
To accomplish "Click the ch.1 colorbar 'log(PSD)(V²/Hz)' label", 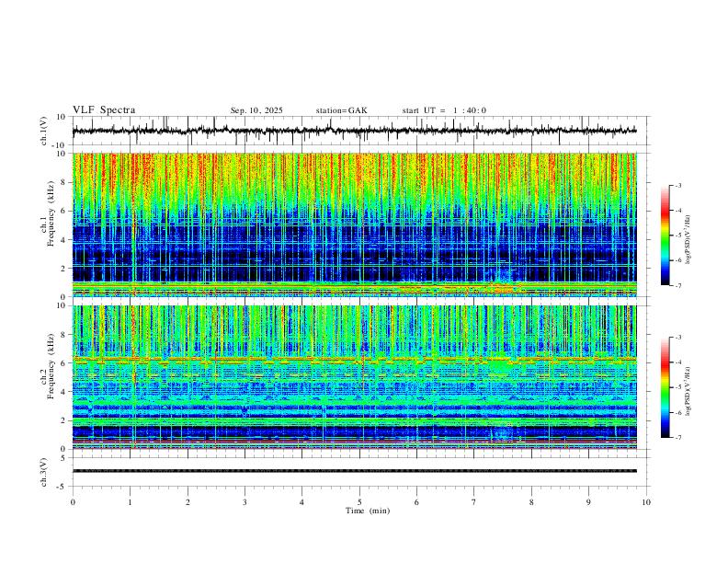I will click(x=688, y=240).
